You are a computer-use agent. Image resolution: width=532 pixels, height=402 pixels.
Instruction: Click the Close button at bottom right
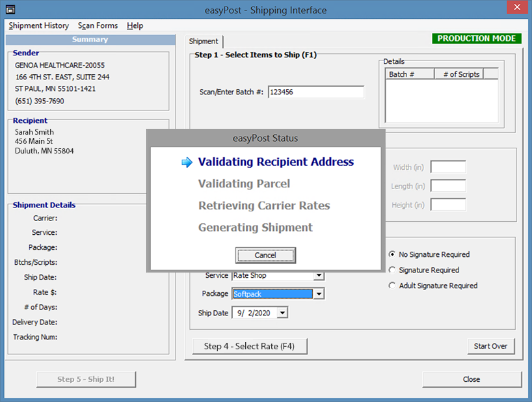472,379
